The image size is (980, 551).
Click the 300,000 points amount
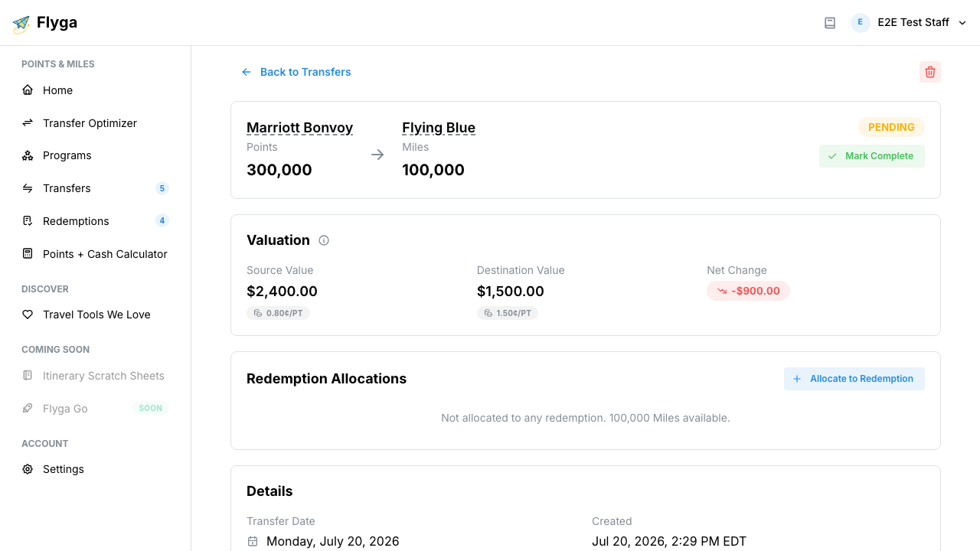tap(279, 170)
